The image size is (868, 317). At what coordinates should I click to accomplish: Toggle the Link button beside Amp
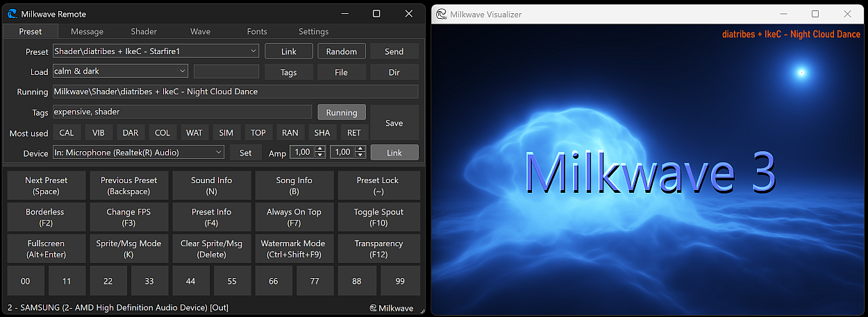394,152
